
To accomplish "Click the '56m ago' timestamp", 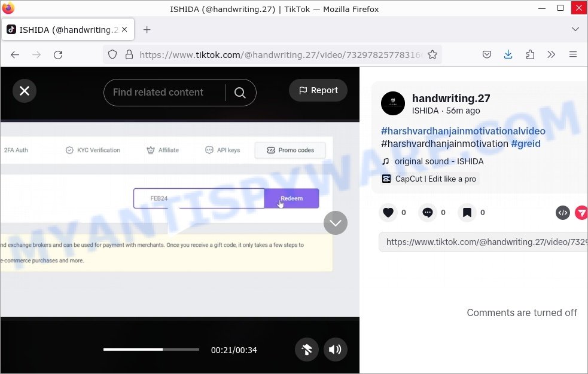I will pos(463,111).
